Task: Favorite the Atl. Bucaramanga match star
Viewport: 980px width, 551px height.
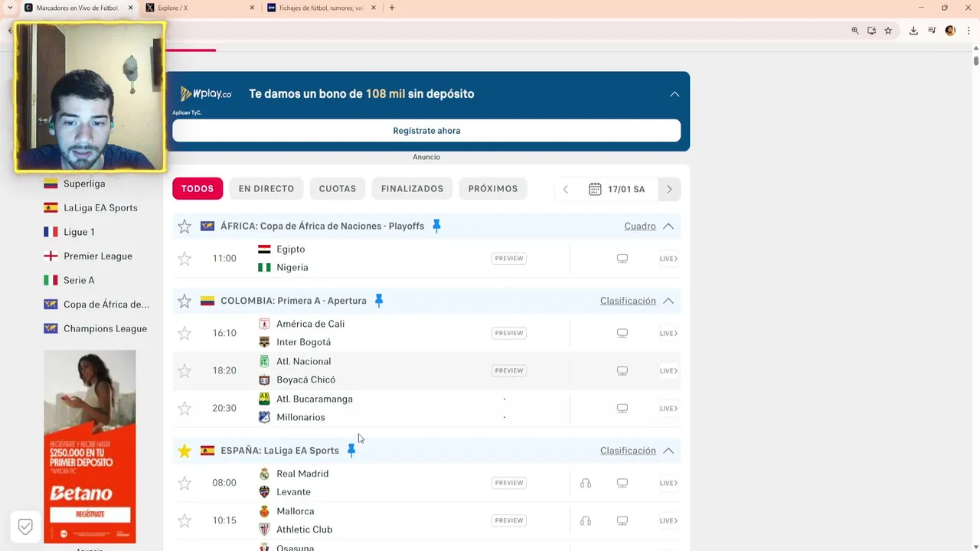Action: click(185, 409)
